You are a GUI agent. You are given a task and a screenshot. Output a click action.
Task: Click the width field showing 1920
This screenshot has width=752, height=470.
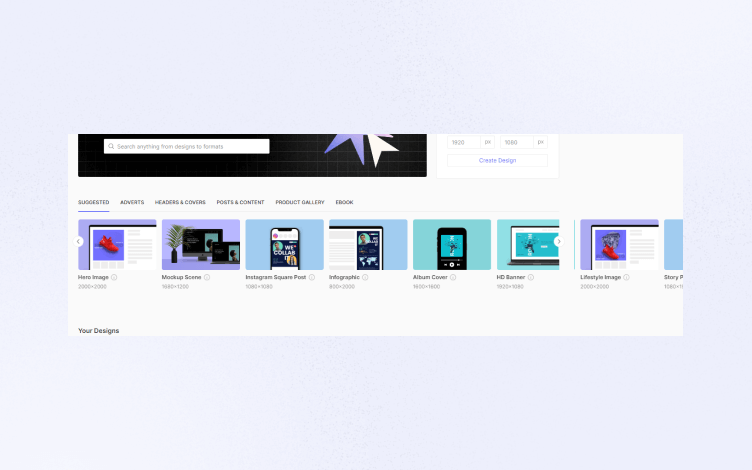coord(464,142)
